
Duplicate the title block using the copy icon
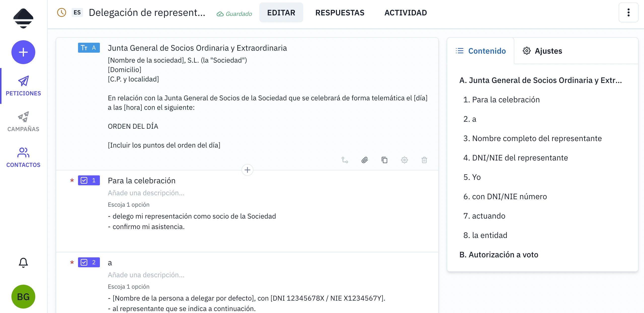(x=385, y=160)
